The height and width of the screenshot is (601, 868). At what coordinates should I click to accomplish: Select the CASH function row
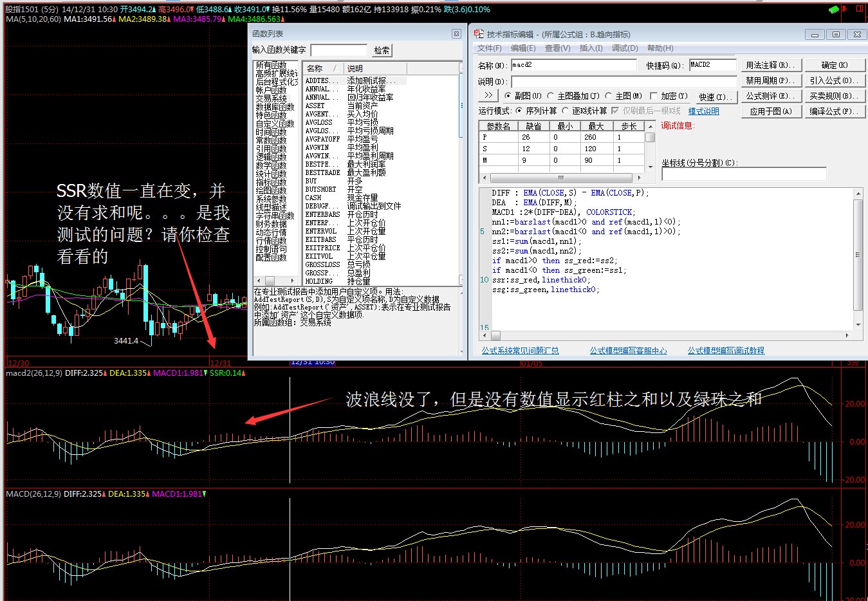355,198
